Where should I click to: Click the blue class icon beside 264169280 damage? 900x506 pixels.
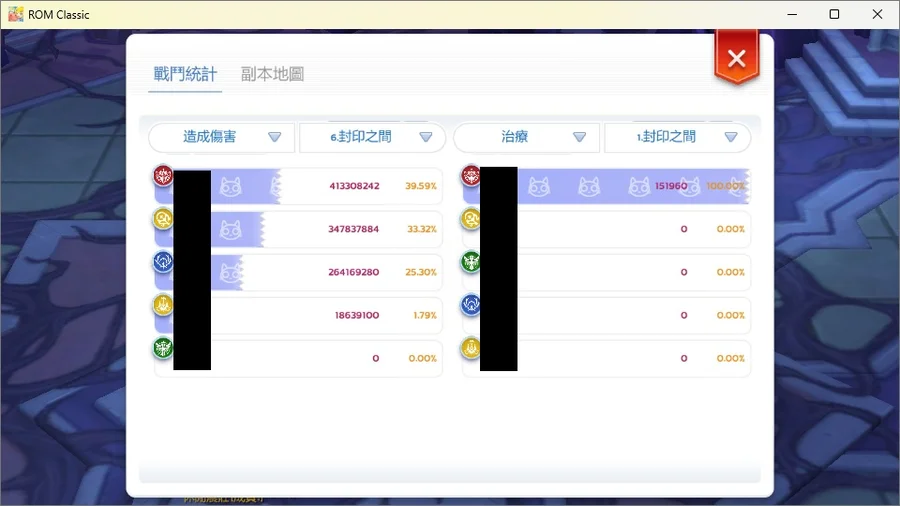pos(163,263)
